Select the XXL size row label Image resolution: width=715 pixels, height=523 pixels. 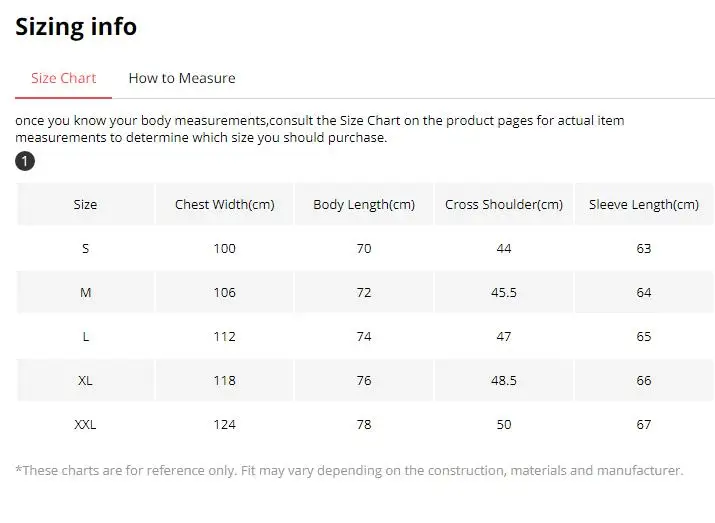(x=86, y=424)
